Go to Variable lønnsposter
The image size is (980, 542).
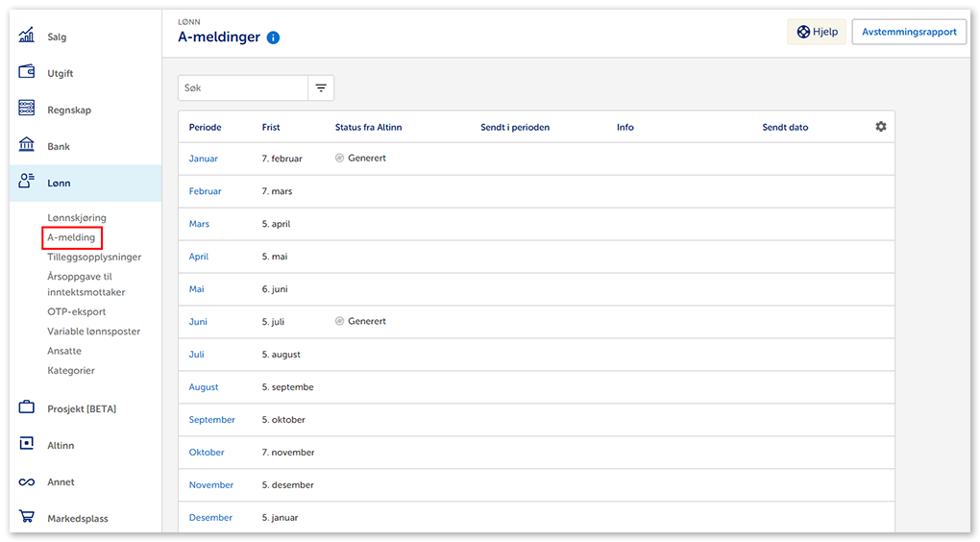click(93, 332)
